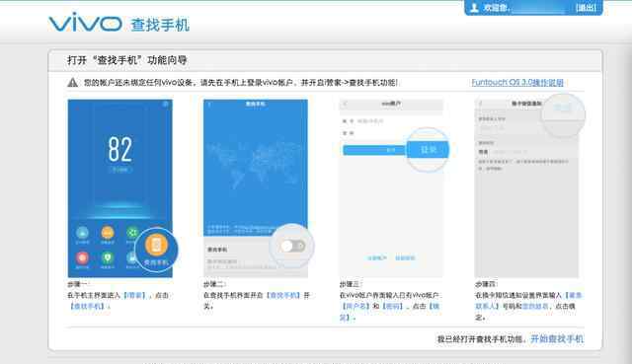Open the 步骤一 phone screenshot thumbnail
Screen dimensions: 632x364
tap(120, 188)
